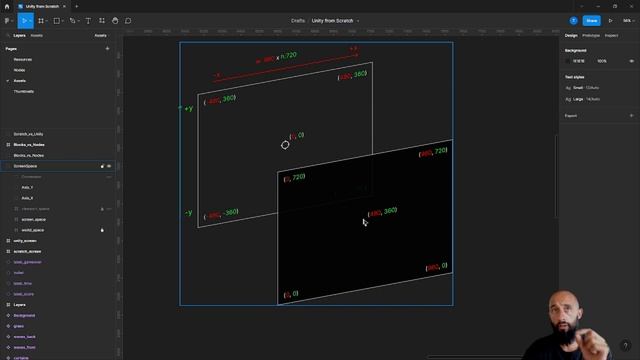Open file name dropdown chevron
This screenshot has height=360, width=640.
point(358,21)
